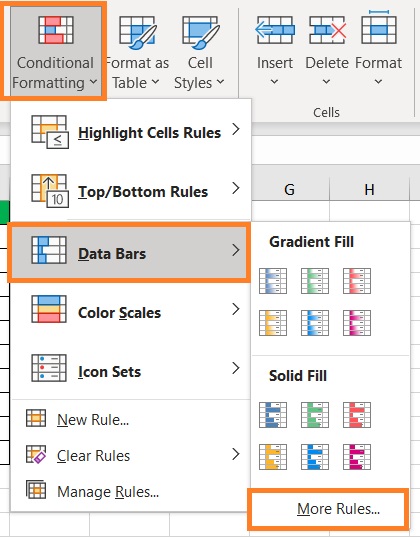
Task: Expand the Insert cells dropdown arrow
Action: tap(274, 82)
